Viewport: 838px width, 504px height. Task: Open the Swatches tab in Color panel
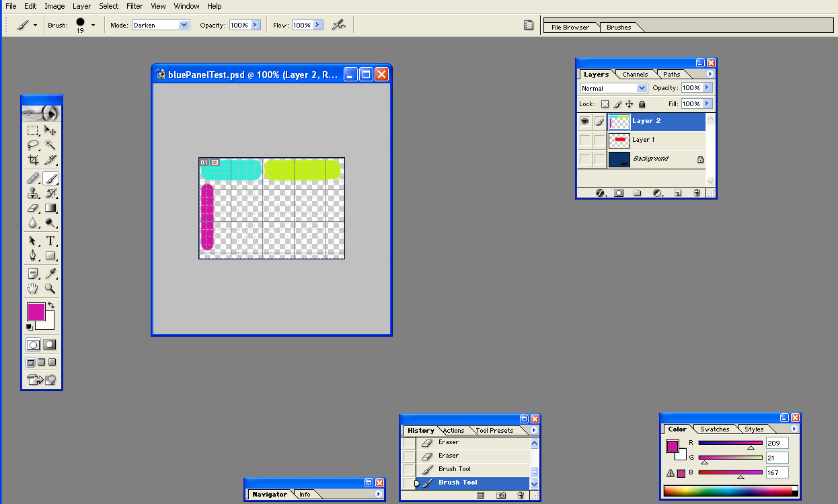point(714,429)
